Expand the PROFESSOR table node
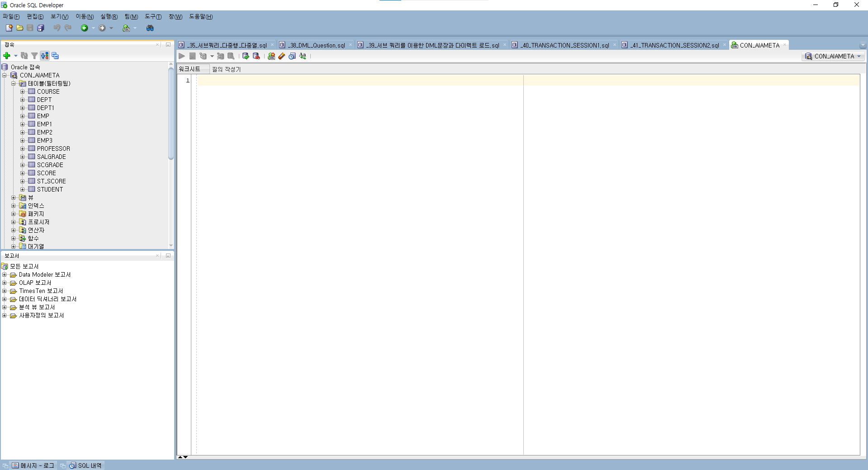This screenshot has width=868, height=470. coord(23,149)
